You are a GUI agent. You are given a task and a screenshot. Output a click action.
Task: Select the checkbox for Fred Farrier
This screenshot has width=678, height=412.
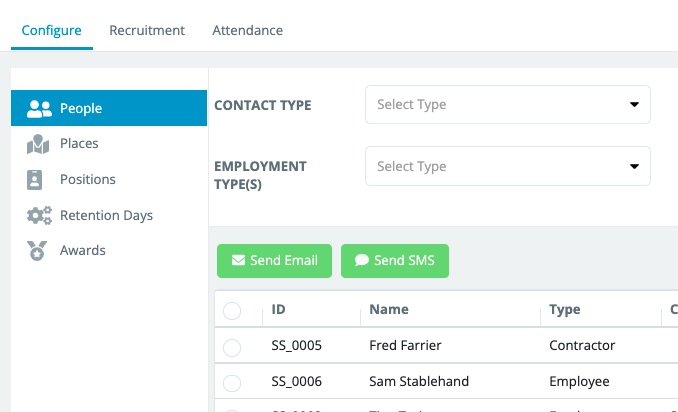tap(232, 347)
